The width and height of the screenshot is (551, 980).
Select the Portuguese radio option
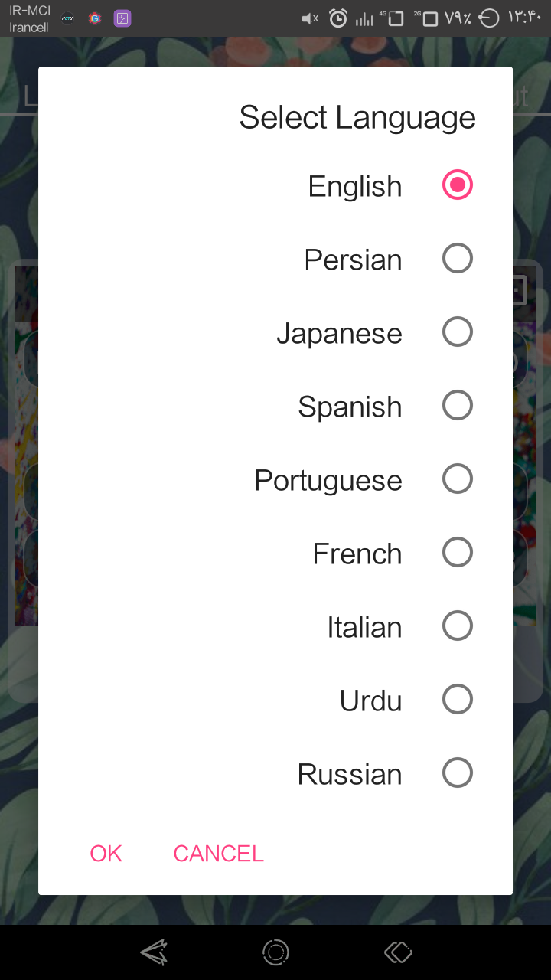(x=458, y=479)
